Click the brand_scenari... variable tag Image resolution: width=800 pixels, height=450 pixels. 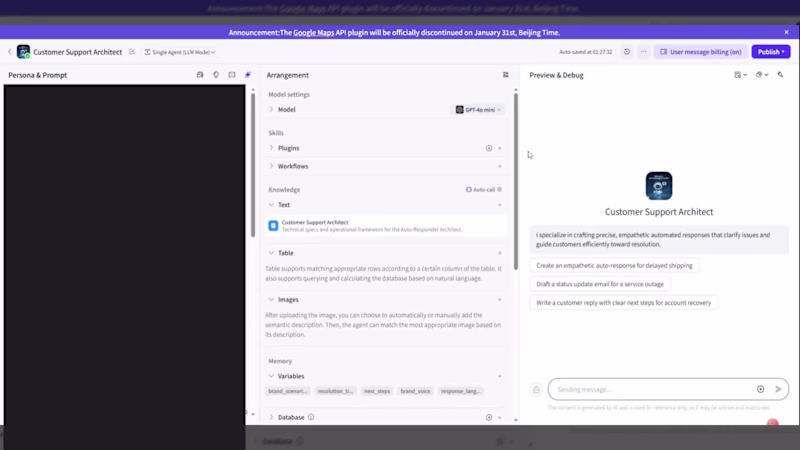[x=288, y=391]
